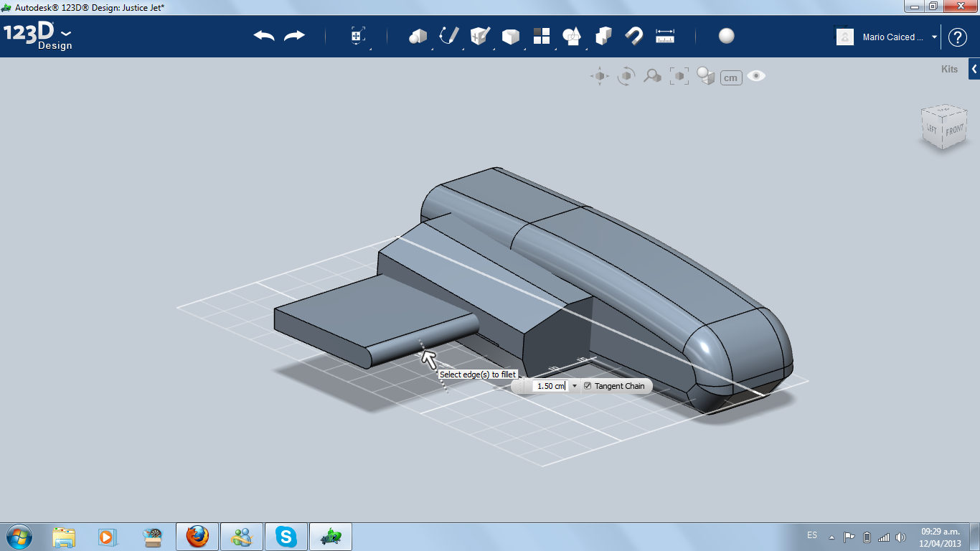Viewport: 980px width, 551px height.
Task: Open the system volume control
Action: coord(901,537)
